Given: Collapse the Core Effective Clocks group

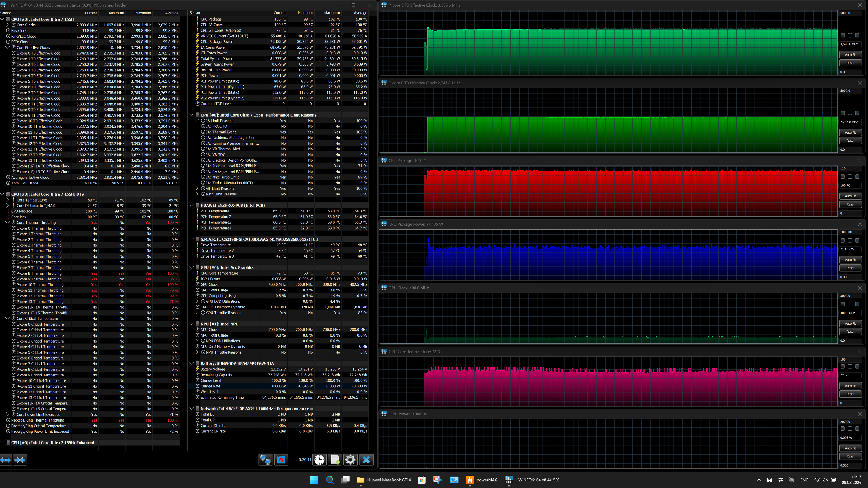Looking at the screenshot, I should click(8, 47).
